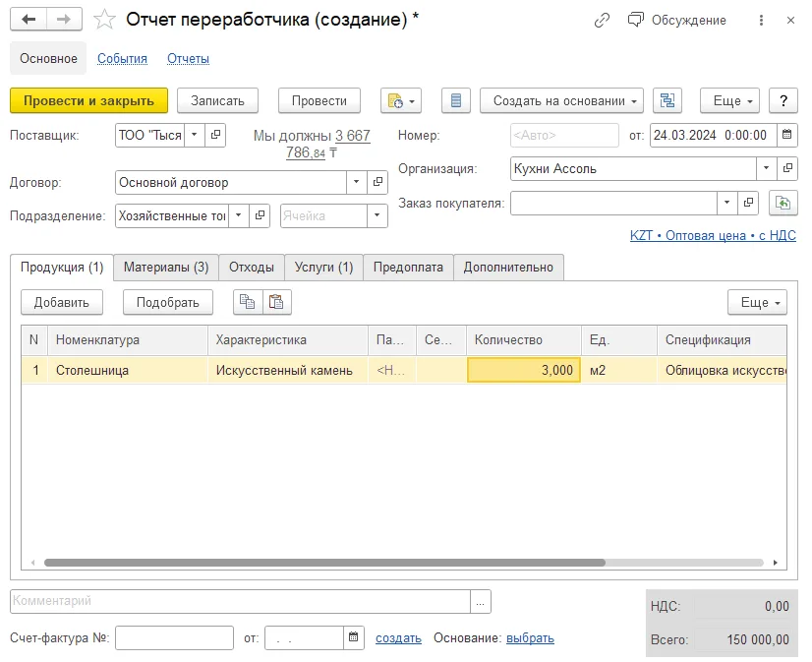The image size is (812, 662).
Task: Open the События link
Action: pos(122,59)
